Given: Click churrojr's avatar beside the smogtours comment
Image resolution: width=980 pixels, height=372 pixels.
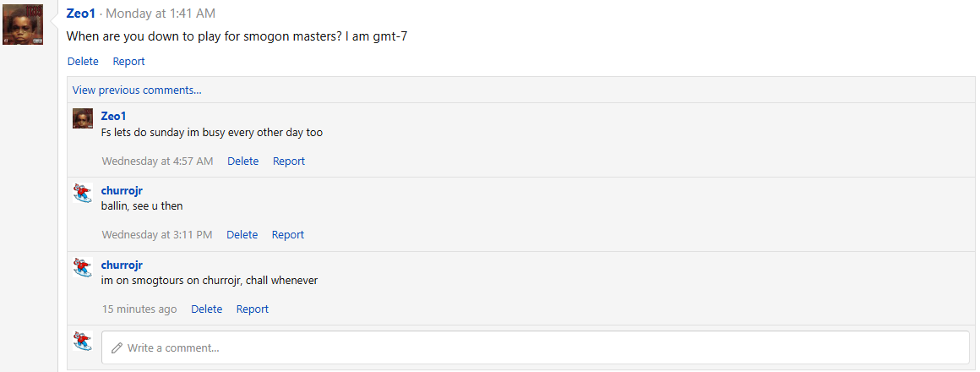Looking at the screenshot, I should (x=82, y=267).
